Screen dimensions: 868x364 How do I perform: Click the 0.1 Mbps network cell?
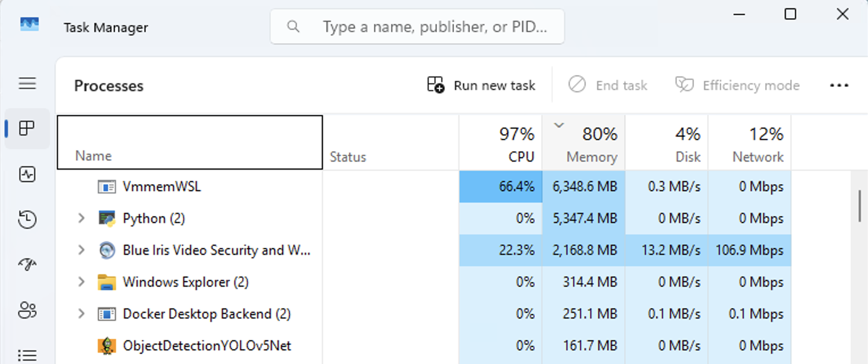750,314
